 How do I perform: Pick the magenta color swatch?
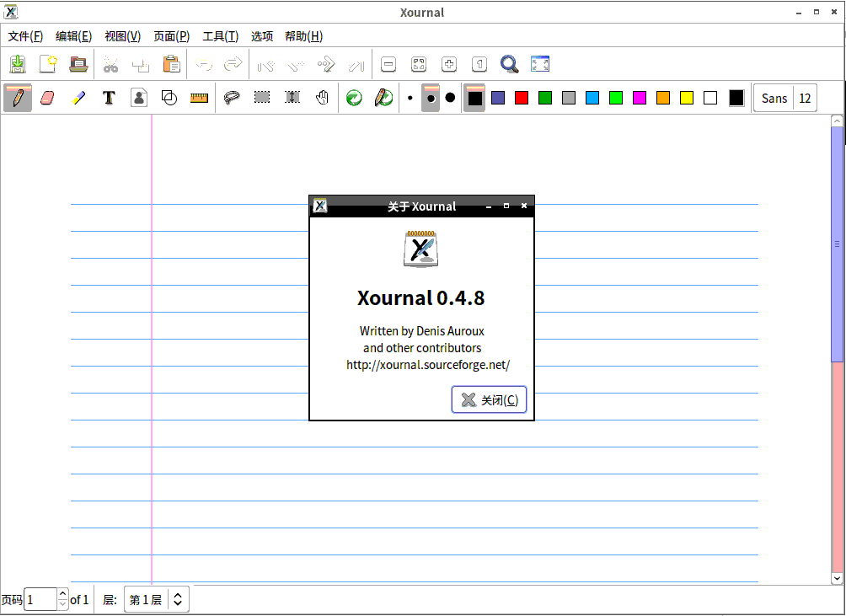640,98
